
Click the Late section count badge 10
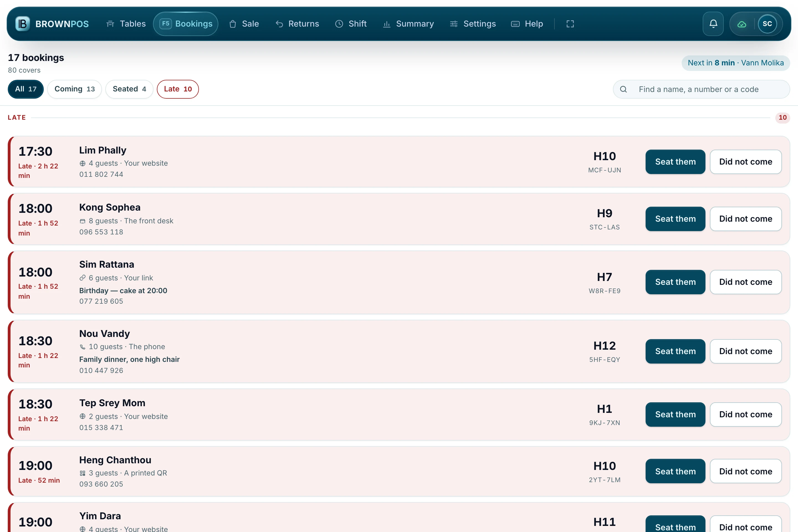[x=782, y=117]
